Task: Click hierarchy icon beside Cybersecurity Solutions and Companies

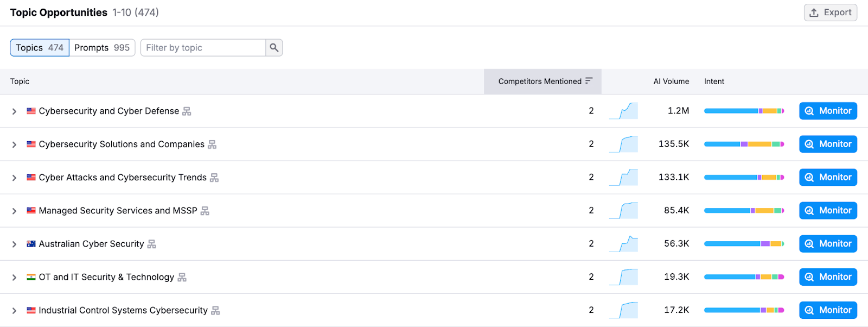Action: click(212, 144)
